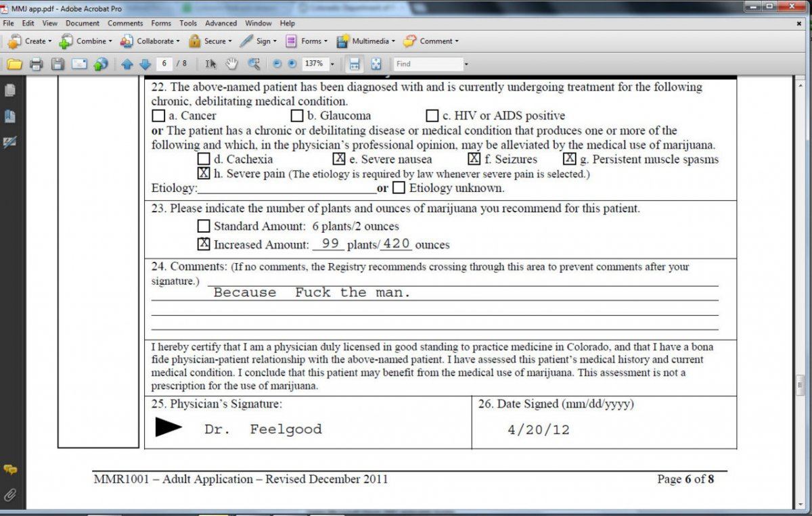This screenshot has width=812, height=516.
Task: Open the Edit menu
Action: tap(28, 23)
